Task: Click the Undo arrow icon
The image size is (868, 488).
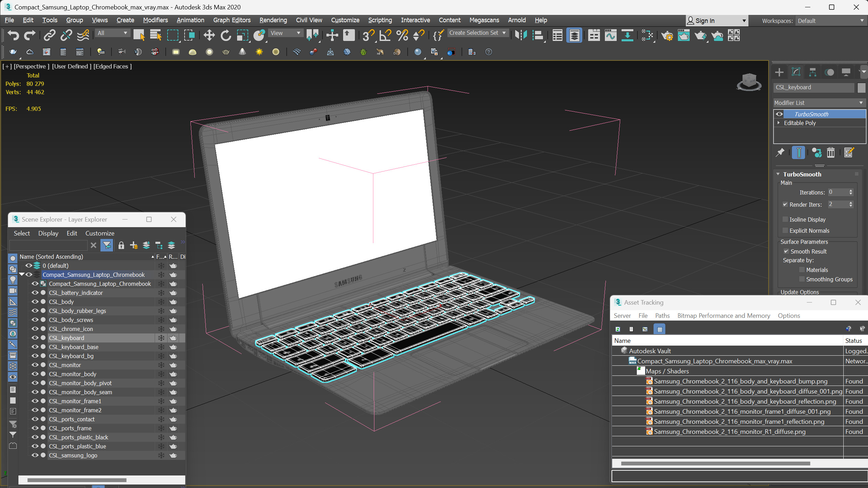Action: pyautogui.click(x=13, y=35)
